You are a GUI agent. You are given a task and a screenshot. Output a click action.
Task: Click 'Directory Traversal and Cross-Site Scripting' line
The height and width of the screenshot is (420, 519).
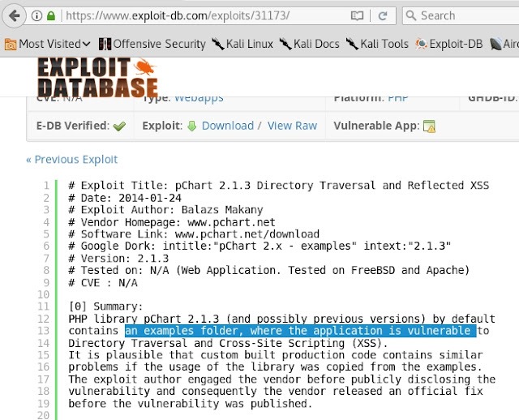click(x=228, y=343)
